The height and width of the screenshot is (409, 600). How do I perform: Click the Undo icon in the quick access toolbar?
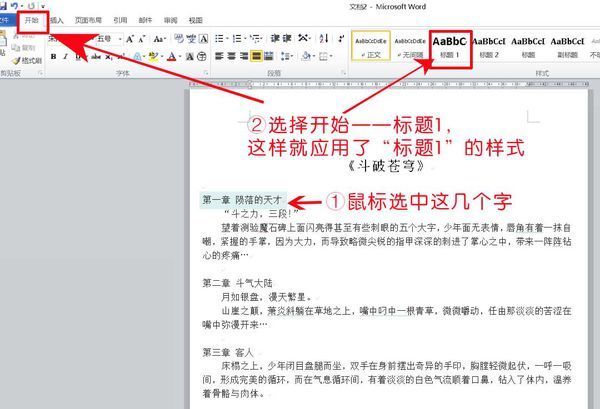pos(14,6)
